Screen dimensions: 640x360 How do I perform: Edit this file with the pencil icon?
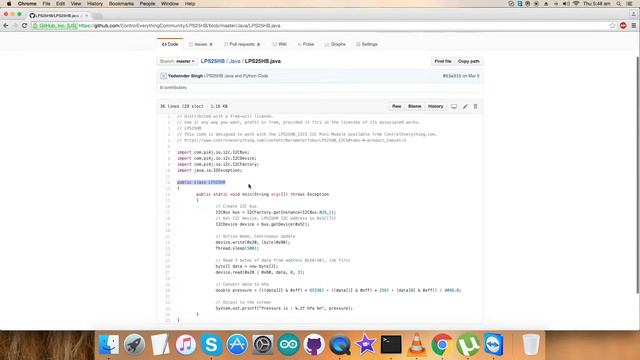465,107
